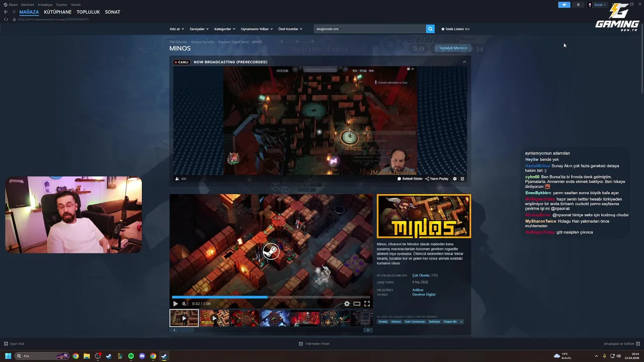Click the Aksiyon tag
This screenshot has width=644, height=362.
pos(396,322)
